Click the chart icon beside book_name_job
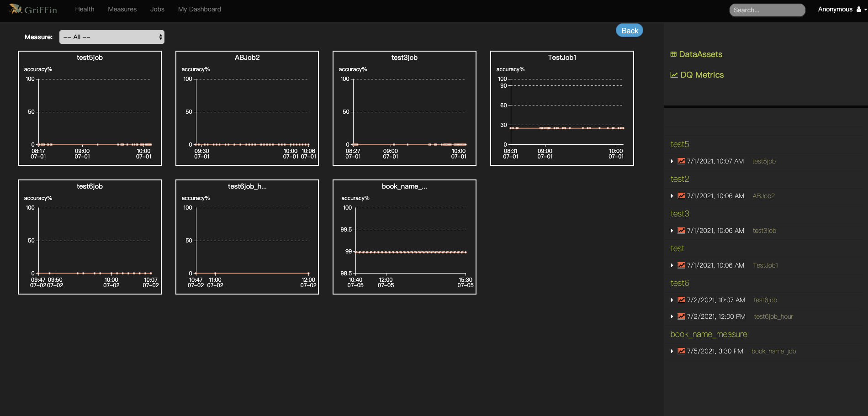The height and width of the screenshot is (416, 868). (x=681, y=351)
